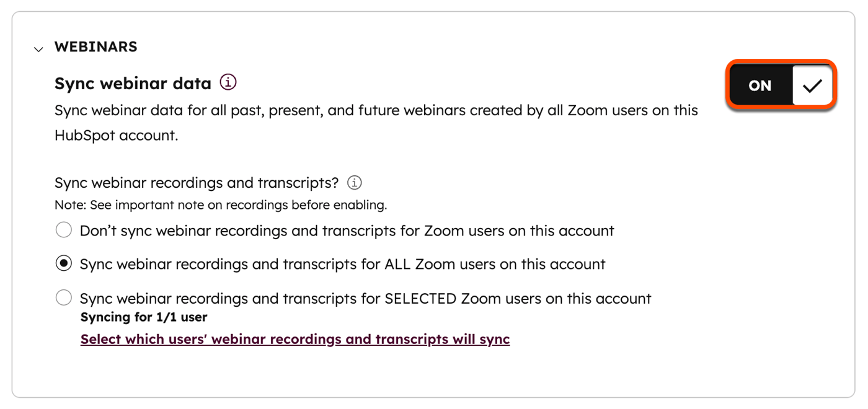Image resolution: width=868 pixels, height=409 pixels.
Task: Open the select users' recordings sync link
Action: 294,339
